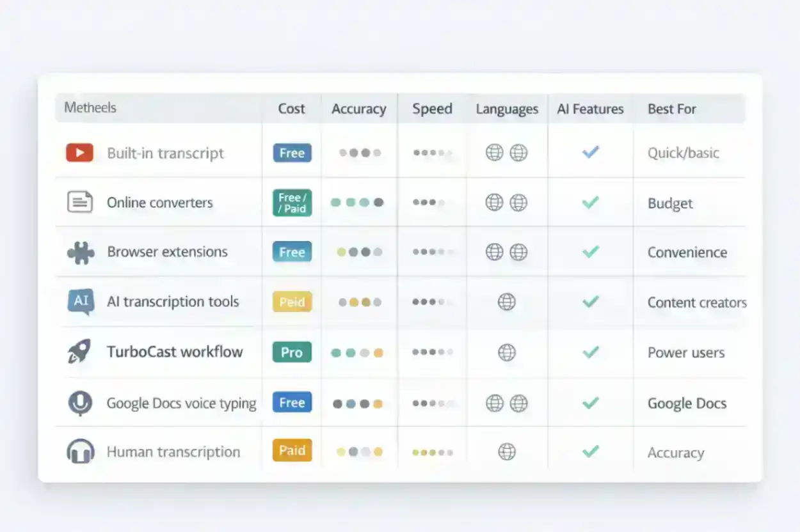Click the Languages column header

click(x=506, y=109)
